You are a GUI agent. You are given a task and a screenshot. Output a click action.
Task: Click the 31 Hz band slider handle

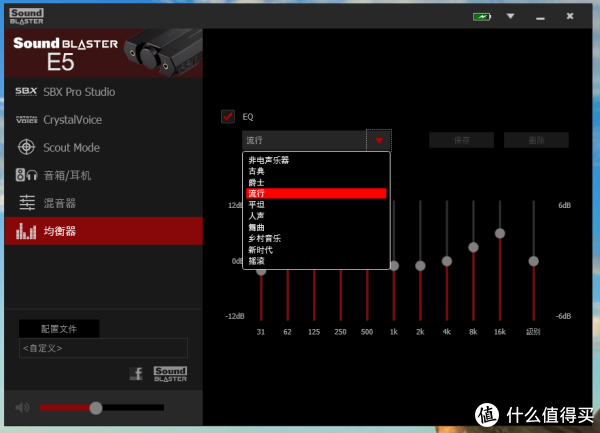pos(261,272)
